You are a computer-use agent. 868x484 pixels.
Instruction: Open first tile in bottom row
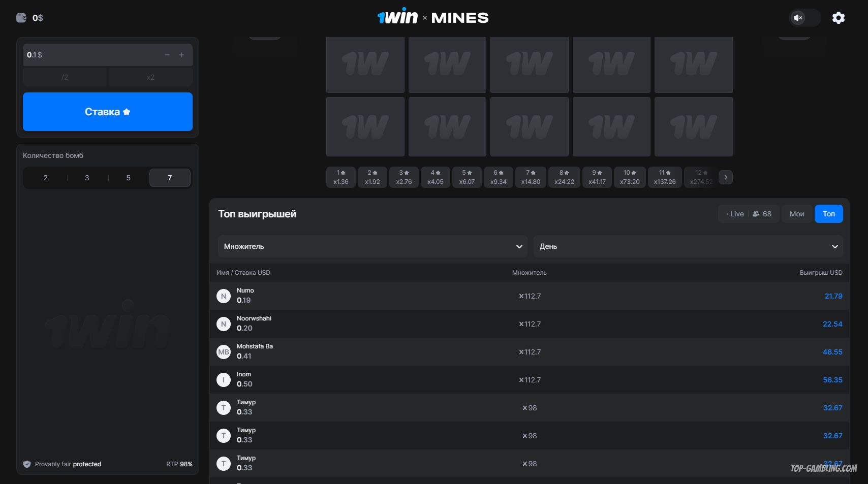coord(365,126)
